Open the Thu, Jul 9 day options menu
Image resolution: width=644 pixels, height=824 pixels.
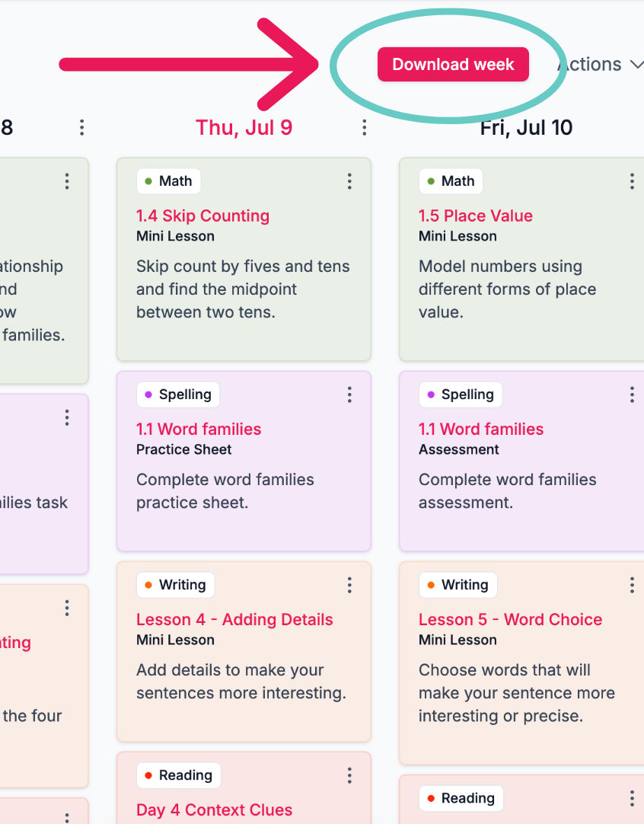point(364,127)
